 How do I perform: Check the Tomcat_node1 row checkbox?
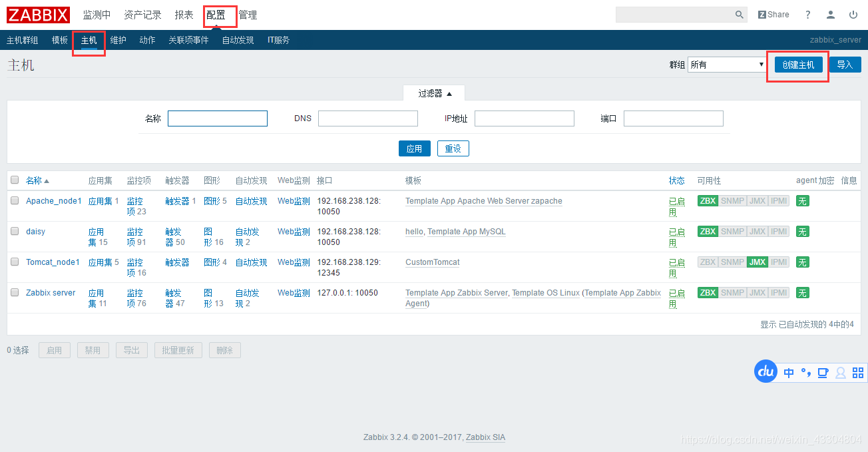pyautogui.click(x=15, y=262)
